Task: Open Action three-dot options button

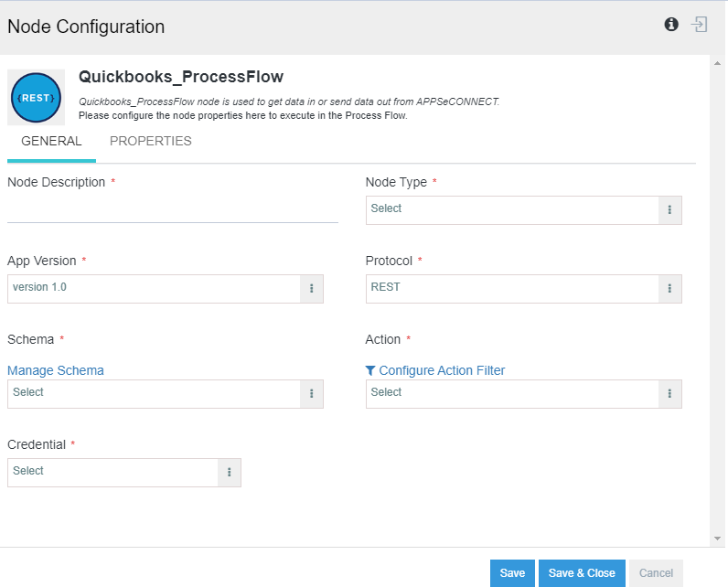Action: coord(669,394)
